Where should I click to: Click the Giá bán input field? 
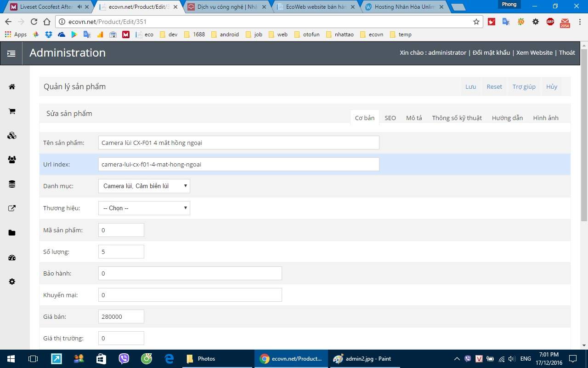click(121, 316)
